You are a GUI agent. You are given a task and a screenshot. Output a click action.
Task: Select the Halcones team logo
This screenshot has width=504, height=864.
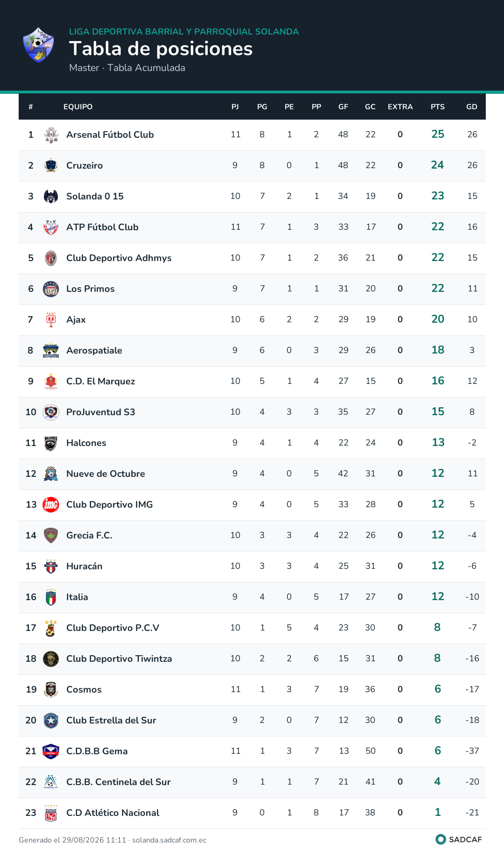51,443
